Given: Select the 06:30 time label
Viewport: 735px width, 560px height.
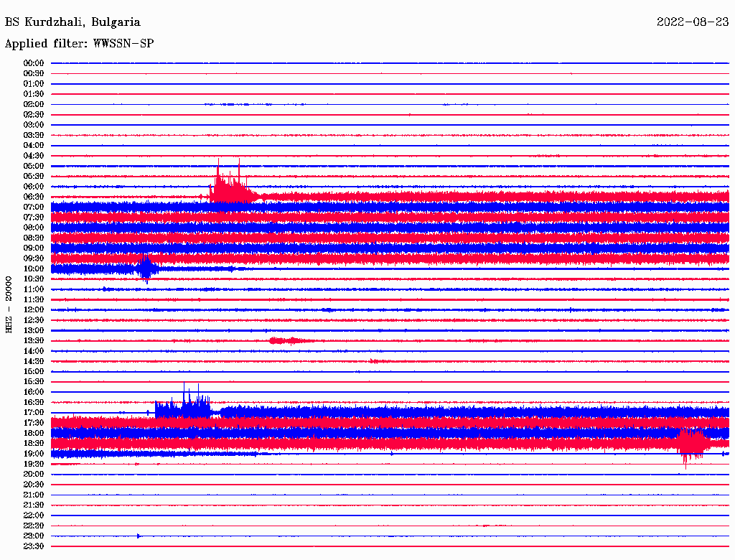Looking at the screenshot, I should click(x=34, y=197).
